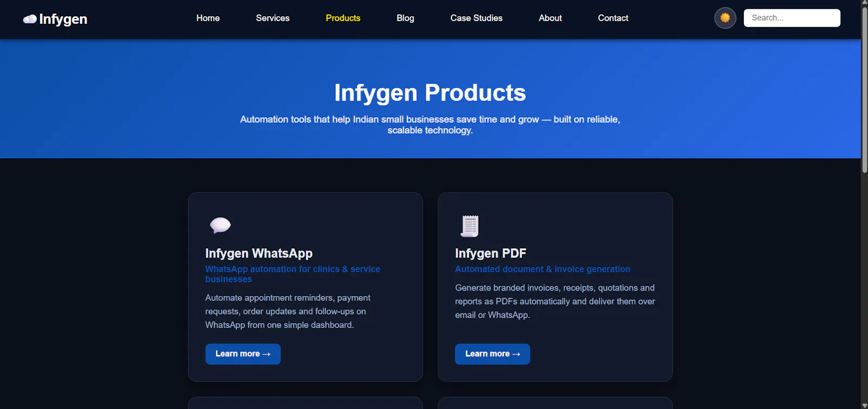Click the hero tagline about Automation tools
The height and width of the screenshot is (409, 868).
point(430,125)
